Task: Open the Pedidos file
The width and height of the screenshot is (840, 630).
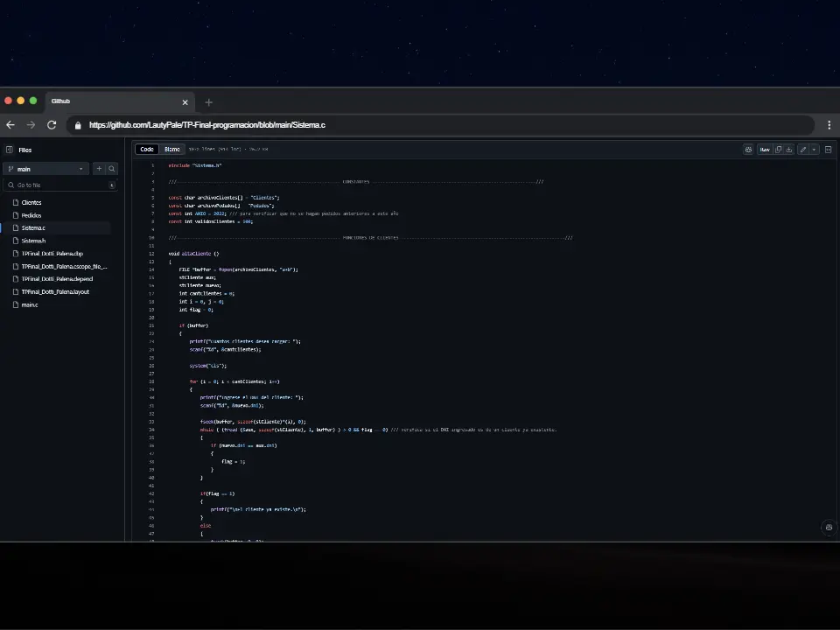Action: [x=31, y=215]
